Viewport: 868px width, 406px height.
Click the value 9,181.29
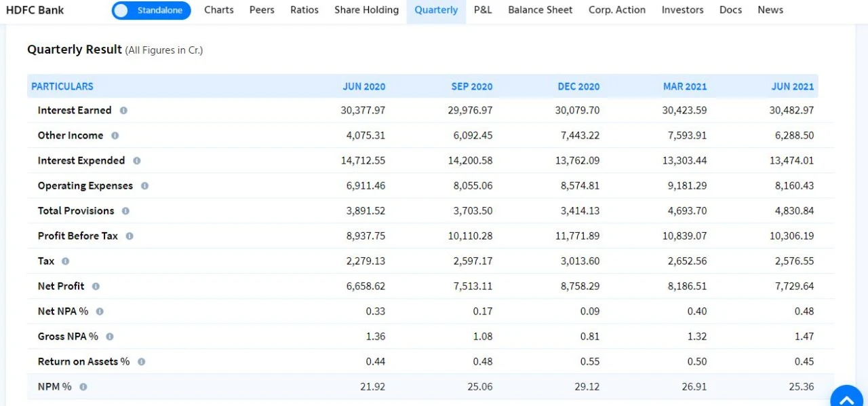[687, 186]
